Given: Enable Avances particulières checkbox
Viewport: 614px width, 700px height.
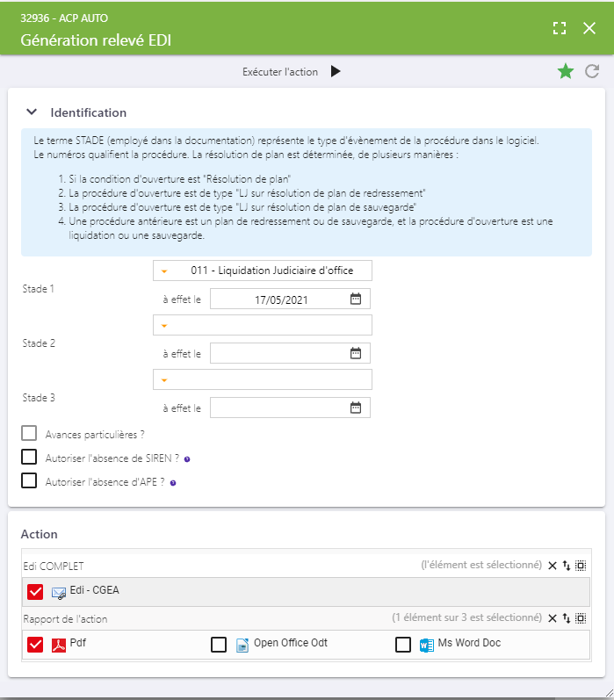Looking at the screenshot, I should coord(29,433).
